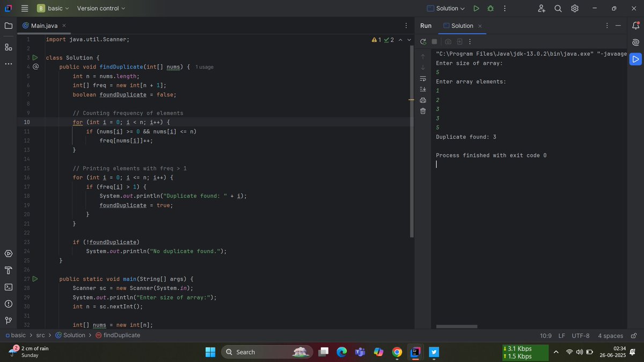Open more run actions next to Debug

tap(504, 9)
